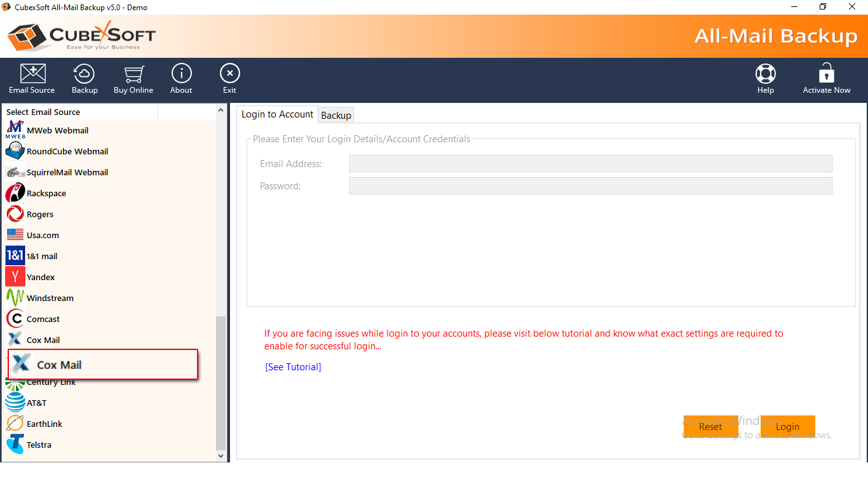Click the source list scroll-up arrow

[x=221, y=111]
